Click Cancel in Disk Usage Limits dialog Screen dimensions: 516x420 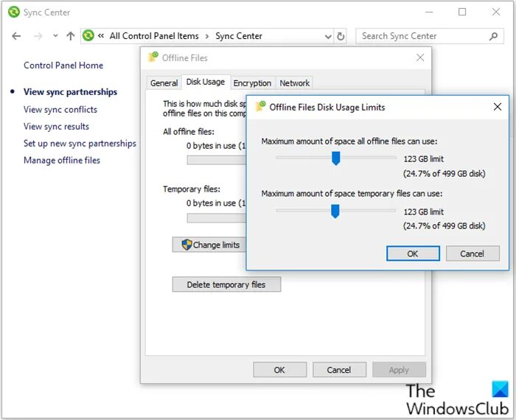click(473, 253)
